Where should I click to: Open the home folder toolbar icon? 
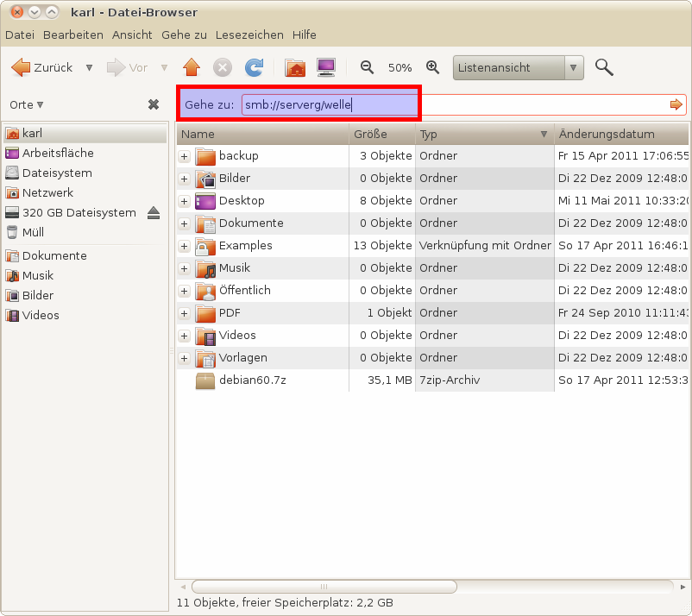295,67
